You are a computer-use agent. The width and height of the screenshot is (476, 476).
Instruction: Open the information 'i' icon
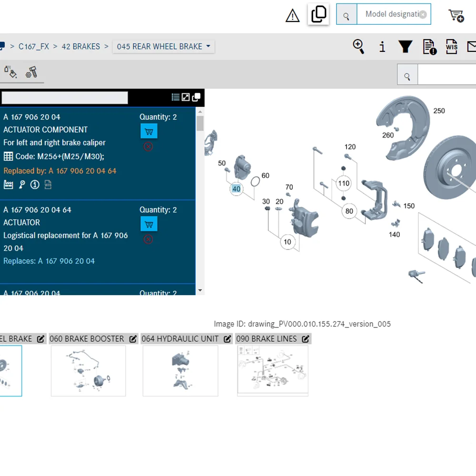click(x=382, y=47)
